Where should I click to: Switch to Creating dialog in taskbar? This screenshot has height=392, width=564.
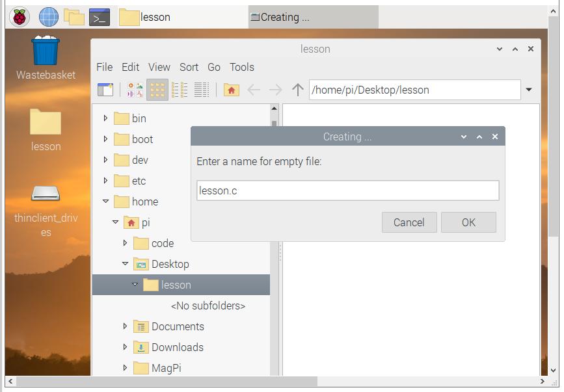pos(313,18)
